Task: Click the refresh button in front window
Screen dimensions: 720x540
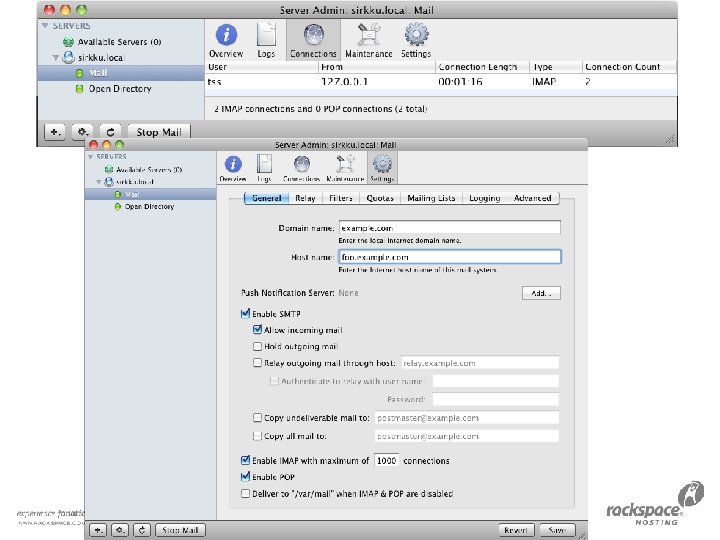Action: pos(142,530)
